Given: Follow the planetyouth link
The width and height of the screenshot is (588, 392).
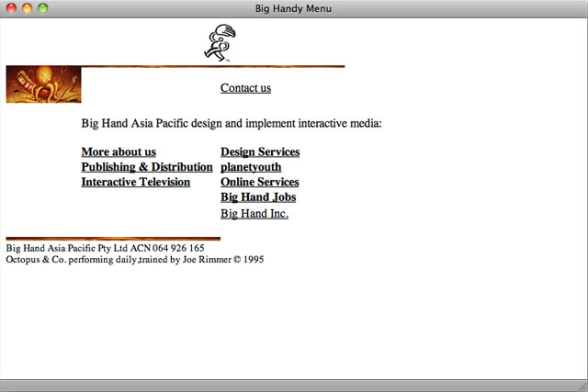Looking at the screenshot, I should pyautogui.click(x=251, y=167).
